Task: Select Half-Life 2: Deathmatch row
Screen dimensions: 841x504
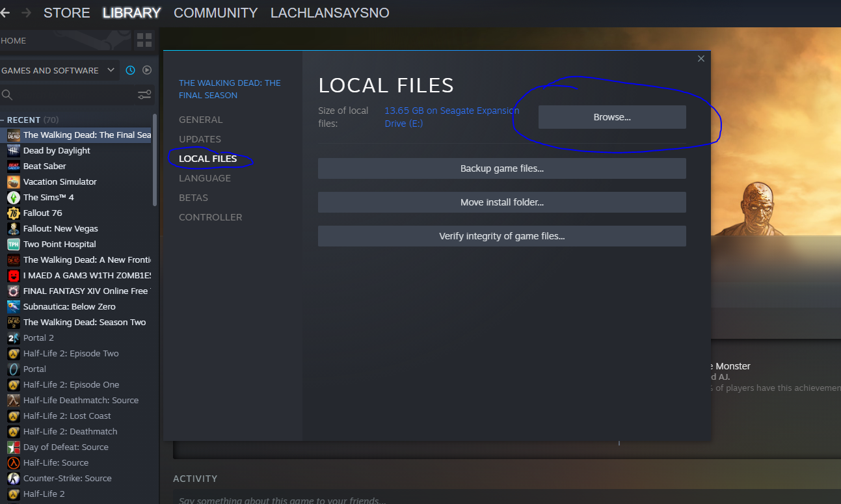Action: tap(75, 431)
